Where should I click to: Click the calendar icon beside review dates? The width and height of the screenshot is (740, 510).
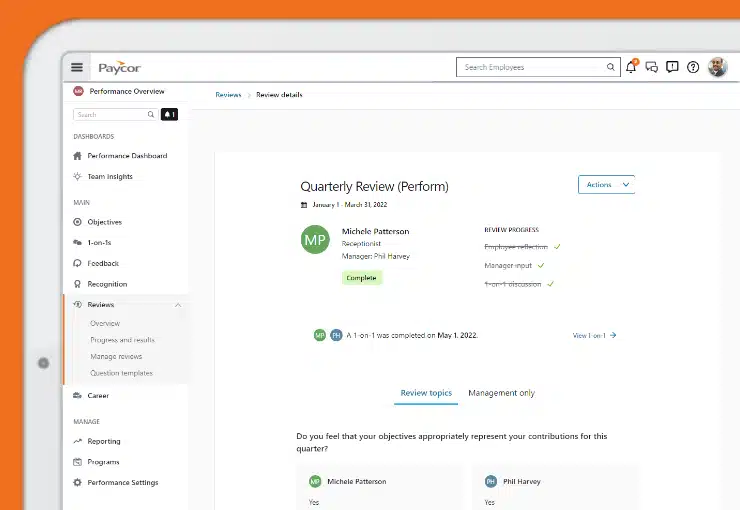[x=304, y=205]
